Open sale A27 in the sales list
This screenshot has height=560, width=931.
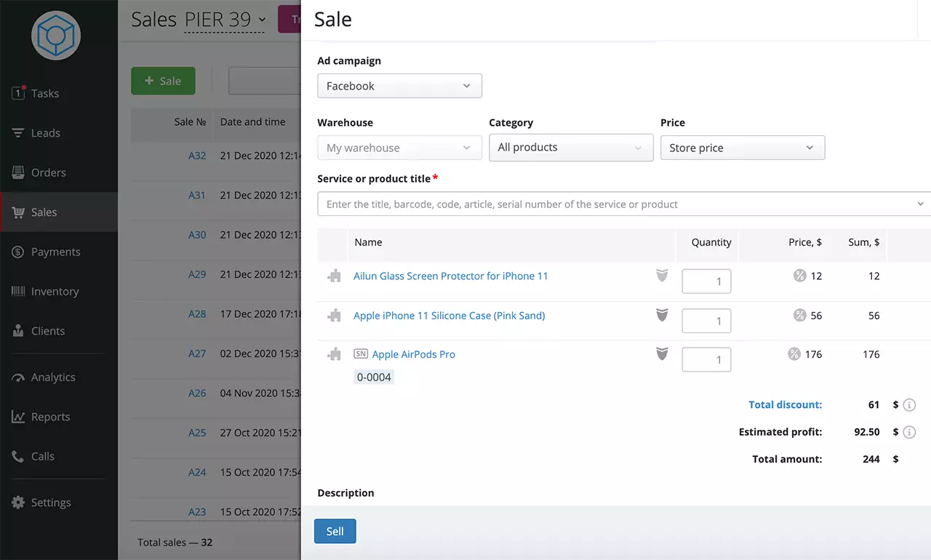(197, 353)
